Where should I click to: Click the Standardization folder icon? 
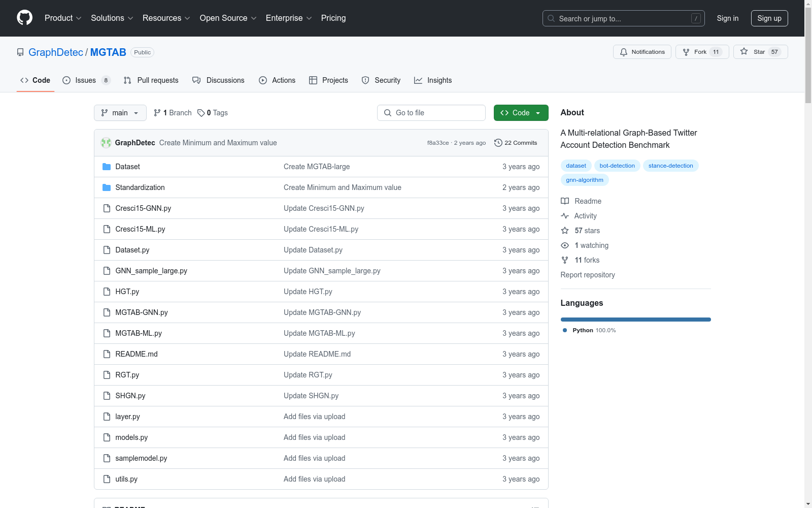coord(107,187)
